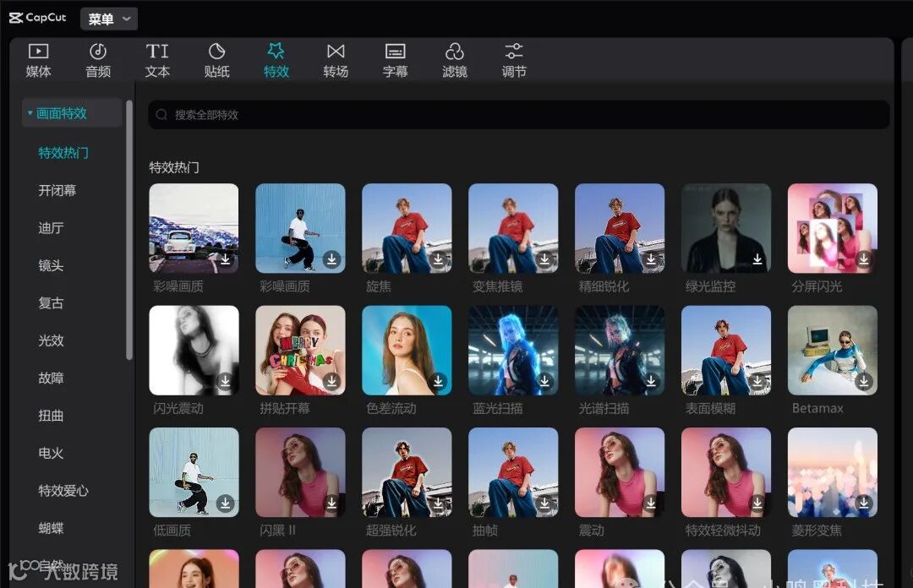Image resolution: width=913 pixels, height=588 pixels.
Task: Download the 色差流动 effect
Action: click(438, 381)
